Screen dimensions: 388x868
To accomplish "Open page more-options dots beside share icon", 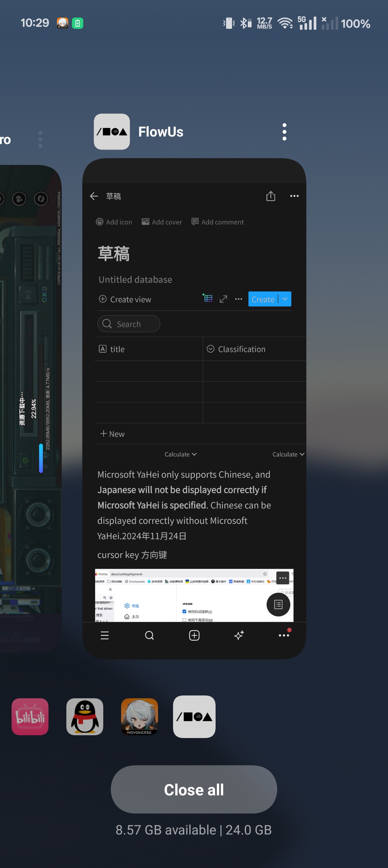I will point(294,196).
